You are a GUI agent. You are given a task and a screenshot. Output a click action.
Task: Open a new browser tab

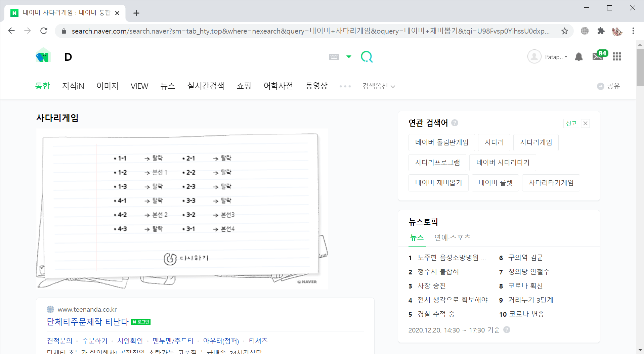(x=136, y=13)
